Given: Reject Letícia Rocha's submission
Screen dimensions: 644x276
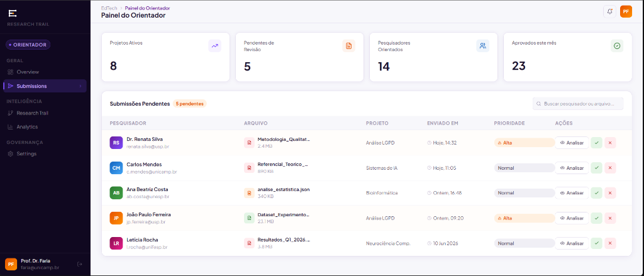Looking at the screenshot, I should click(610, 243).
